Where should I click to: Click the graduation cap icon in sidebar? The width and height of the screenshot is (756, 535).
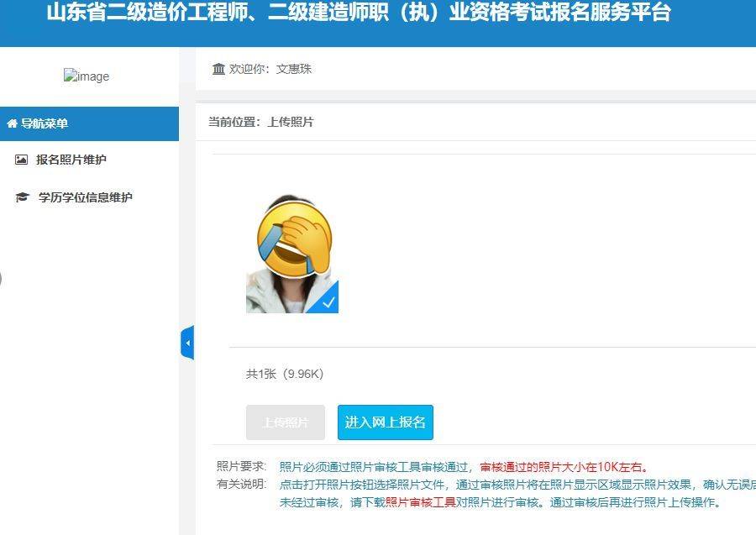(22, 197)
